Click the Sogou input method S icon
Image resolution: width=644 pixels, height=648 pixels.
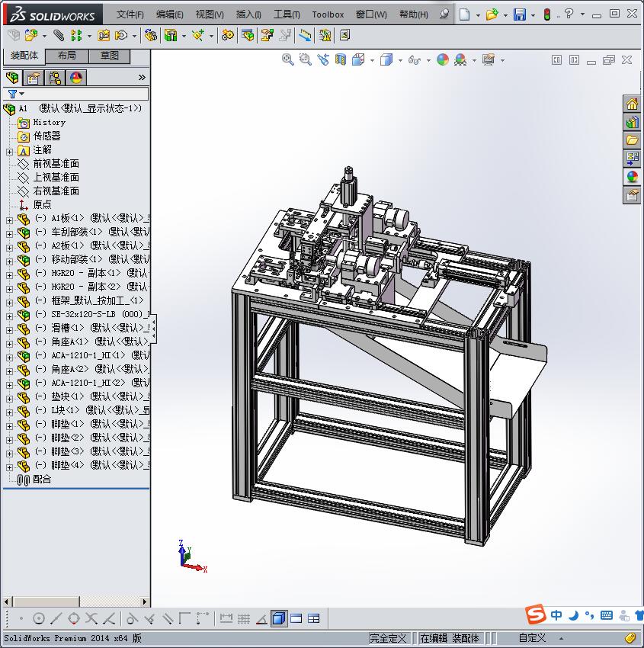click(x=535, y=614)
